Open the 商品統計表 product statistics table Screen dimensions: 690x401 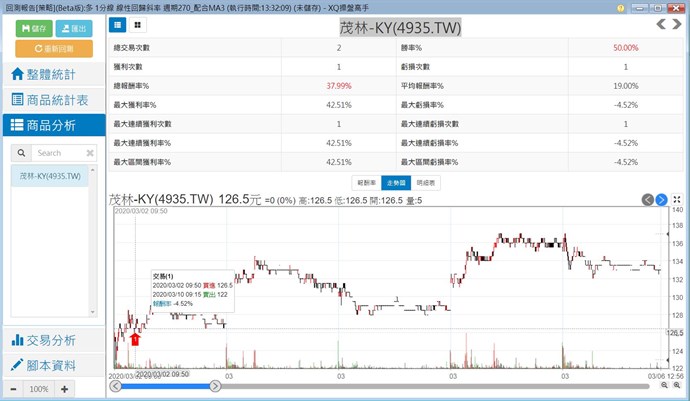[54, 100]
